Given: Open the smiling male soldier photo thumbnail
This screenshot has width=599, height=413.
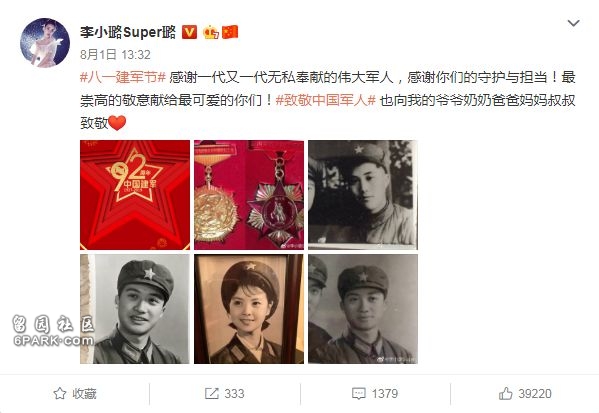Looking at the screenshot, I should tap(135, 309).
